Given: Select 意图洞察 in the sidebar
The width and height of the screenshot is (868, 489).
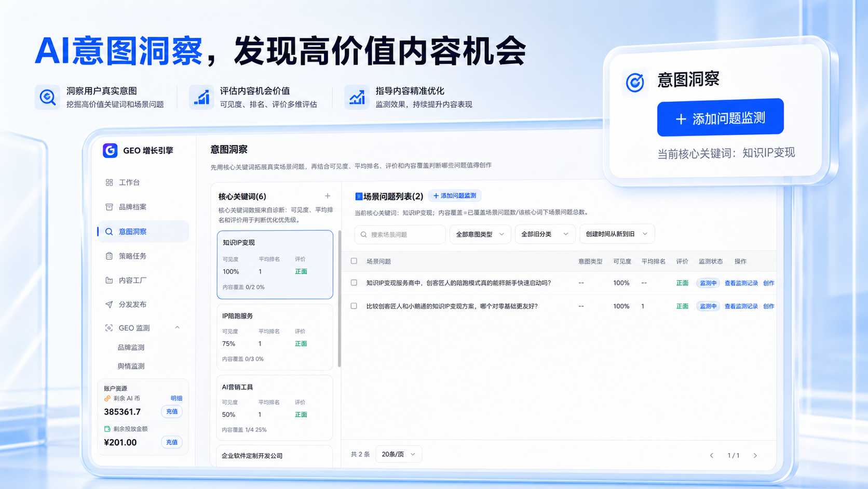Looking at the screenshot, I should (x=143, y=231).
